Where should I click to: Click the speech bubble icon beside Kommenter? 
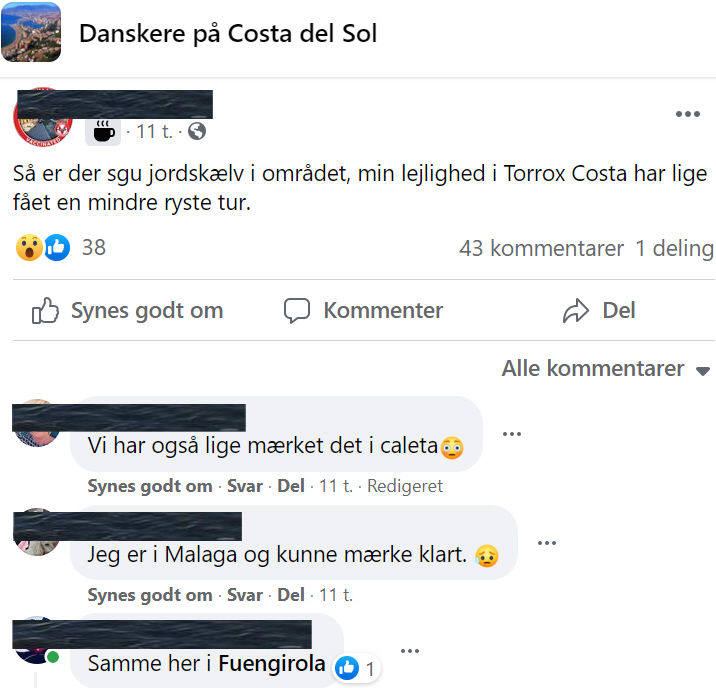[x=297, y=311]
